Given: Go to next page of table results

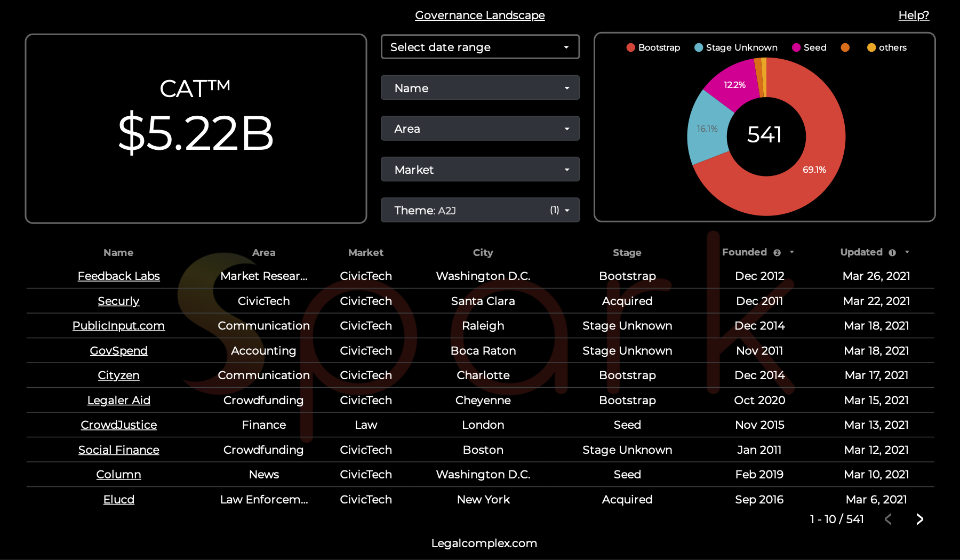Looking at the screenshot, I should coord(919,519).
